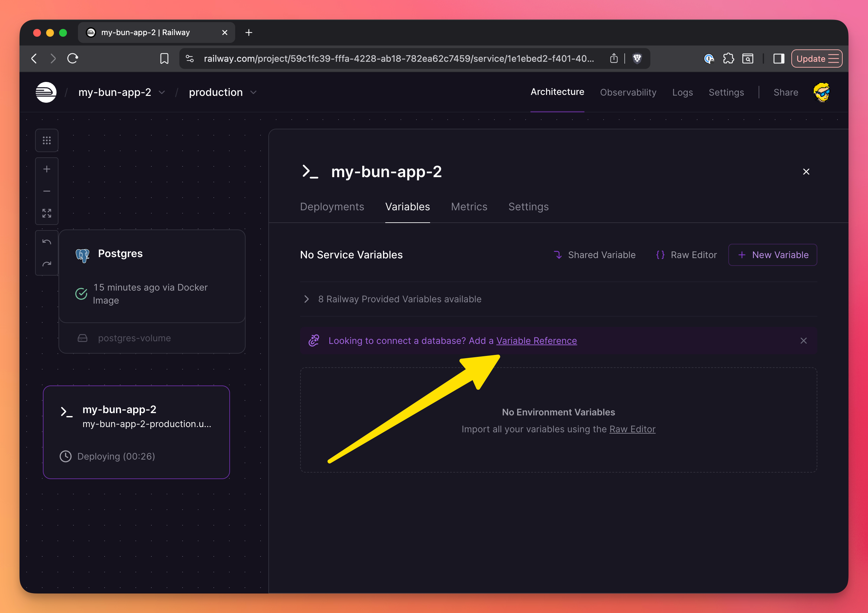The height and width of the screenshot is (613, 868).
Task: Open the Raw Editor button
Action: [x=686, y=255]
